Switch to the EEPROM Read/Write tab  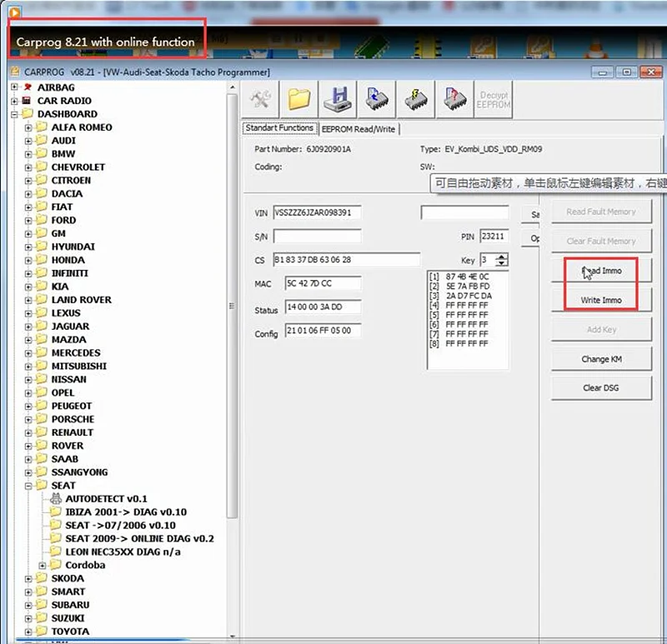point(359,129)
